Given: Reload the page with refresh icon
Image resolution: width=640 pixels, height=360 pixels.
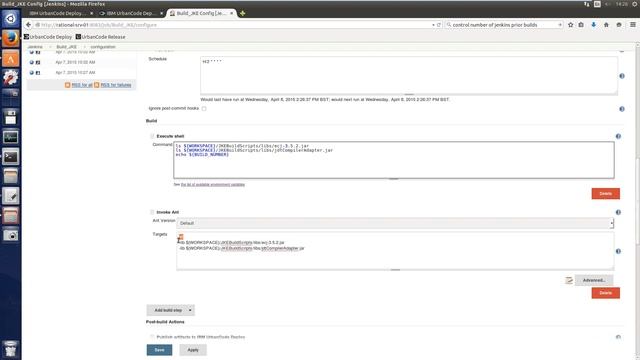Looking at the screenshot, I should coord(439,25).
